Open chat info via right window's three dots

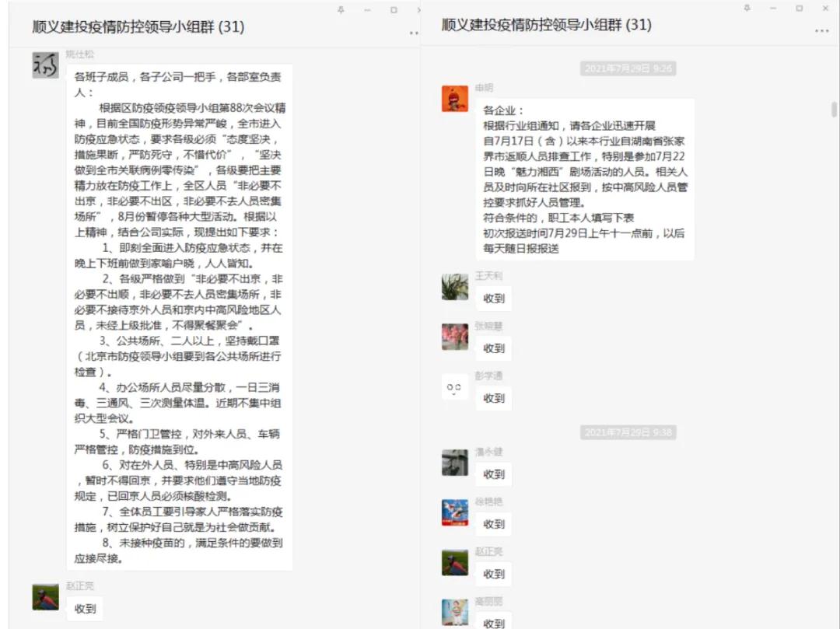(x=821, y=31)
